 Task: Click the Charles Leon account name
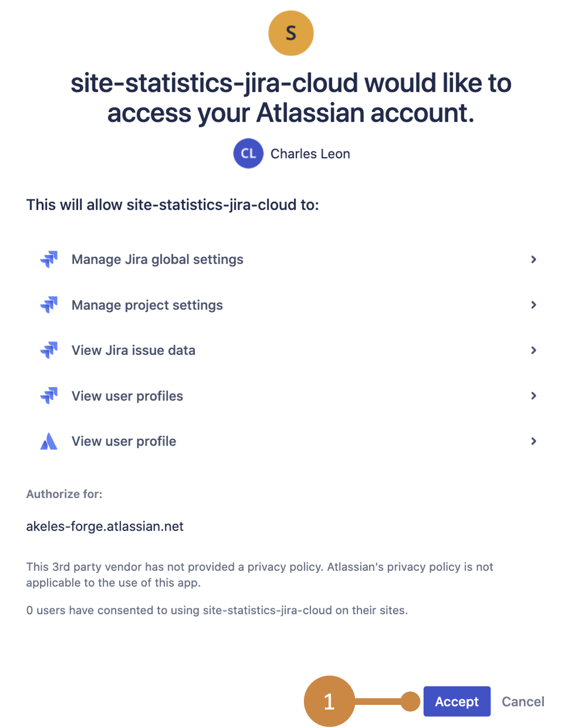310,154
